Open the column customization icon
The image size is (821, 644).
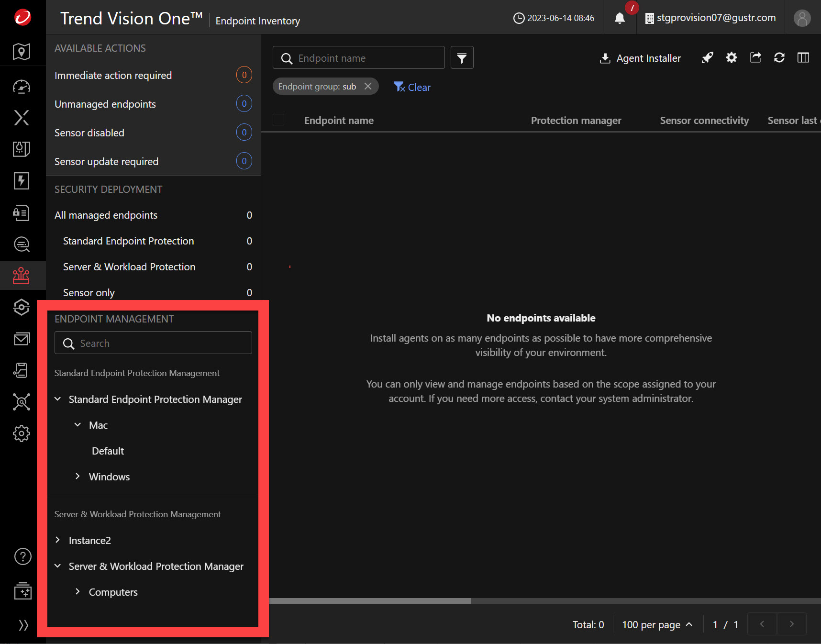point(803,58)
